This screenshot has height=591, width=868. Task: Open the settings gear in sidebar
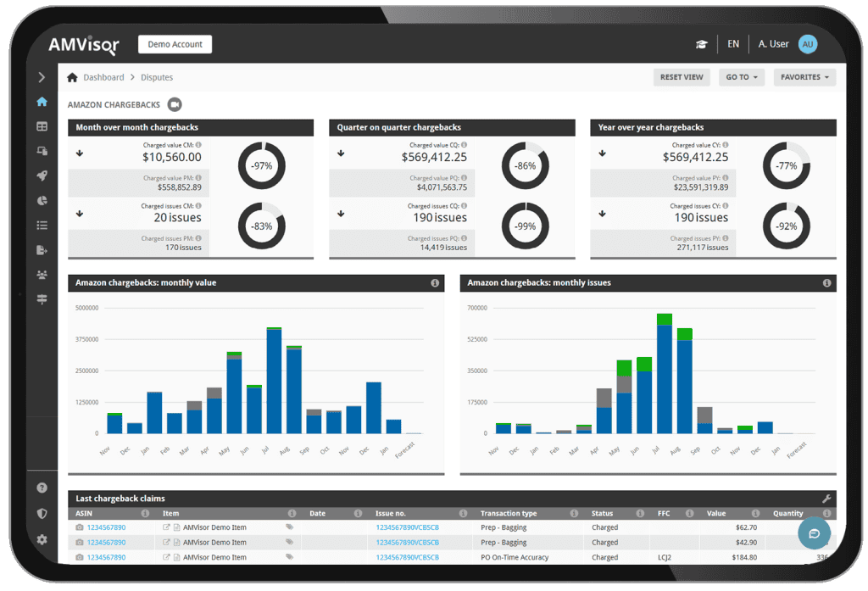click(x=42, y=539)
